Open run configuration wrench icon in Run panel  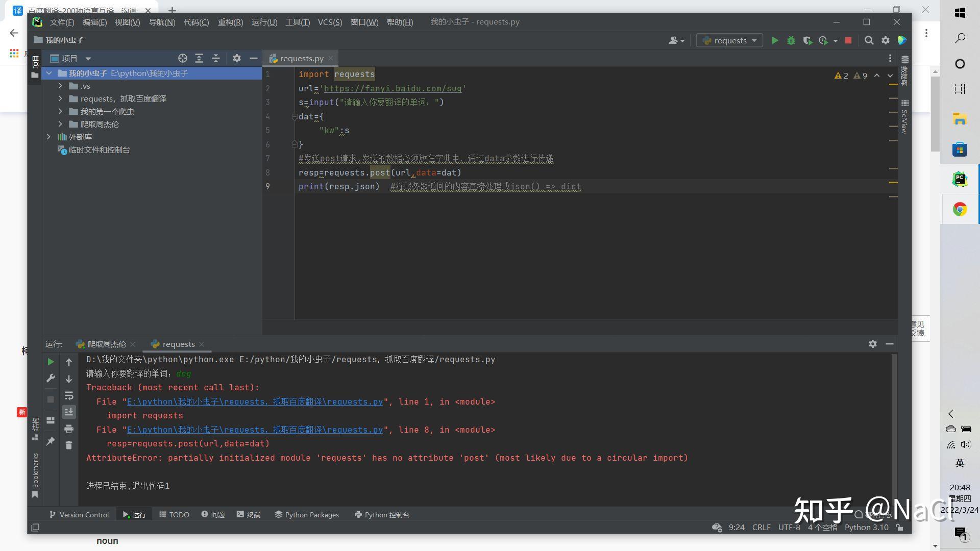pos(51,379)
